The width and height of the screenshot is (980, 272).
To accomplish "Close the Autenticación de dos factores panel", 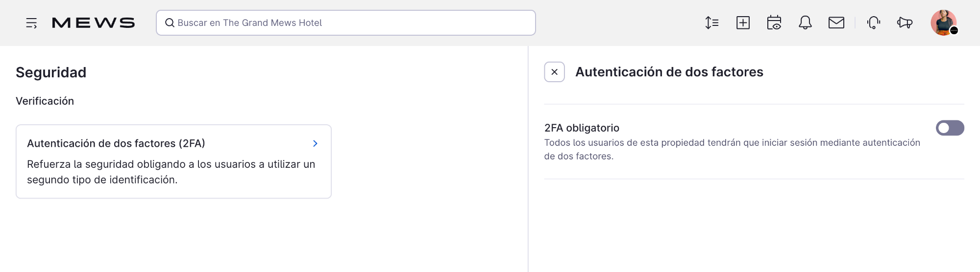I will [x=554, y=72].
